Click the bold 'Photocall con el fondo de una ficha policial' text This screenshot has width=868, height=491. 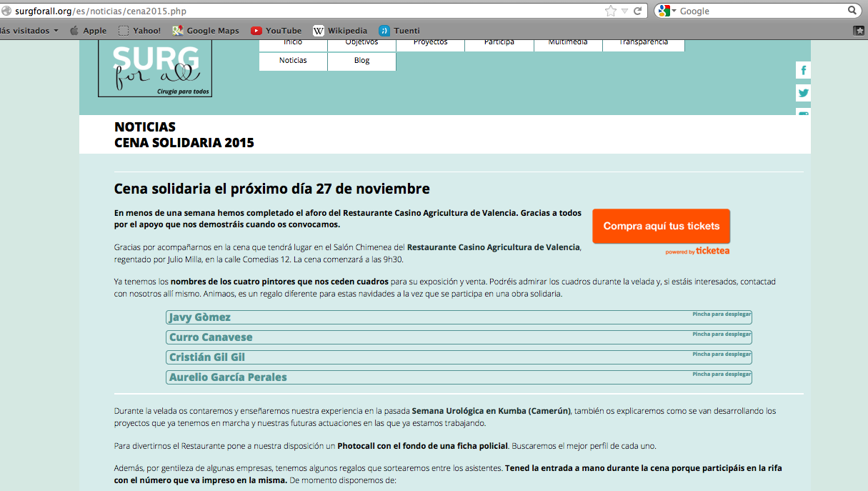pos(423,446)
